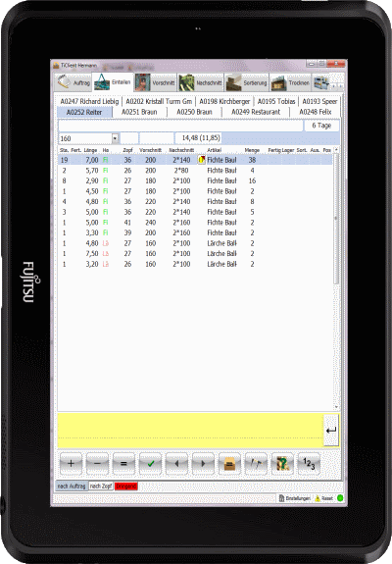Open the Auftrag tab

[x=73, y=82]
